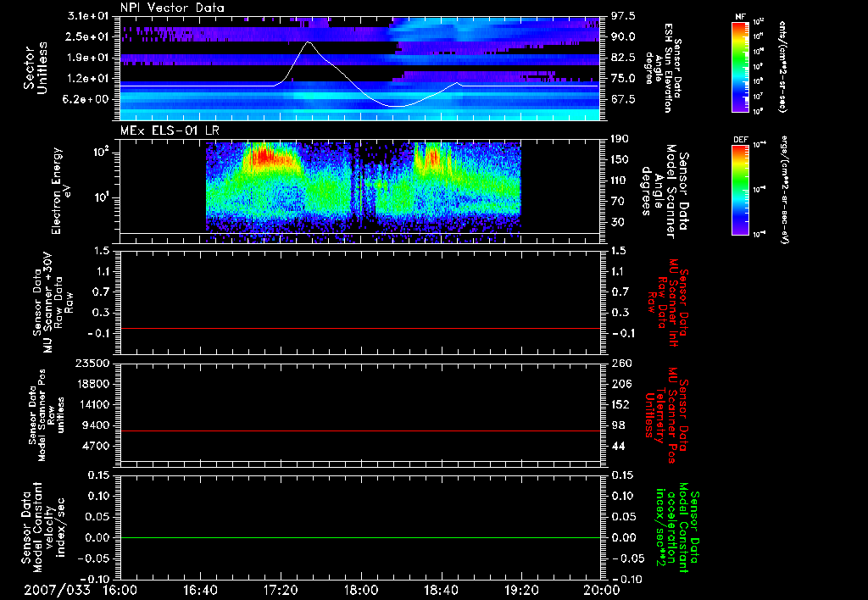Image resolution: width=868 pixels, height=600 pixels.
Task: Click the white elevation curve's peak in NPI panel
Action: pos(309,42)
